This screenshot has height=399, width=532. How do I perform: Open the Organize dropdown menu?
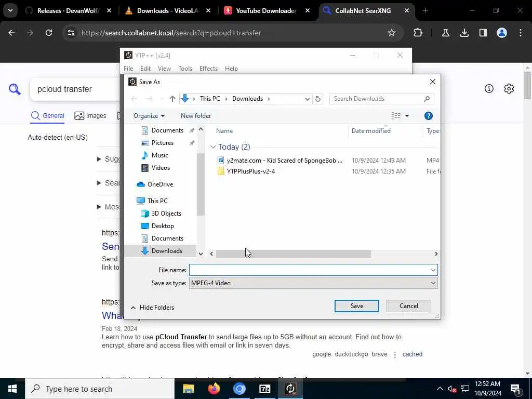(x=149, y=116)
